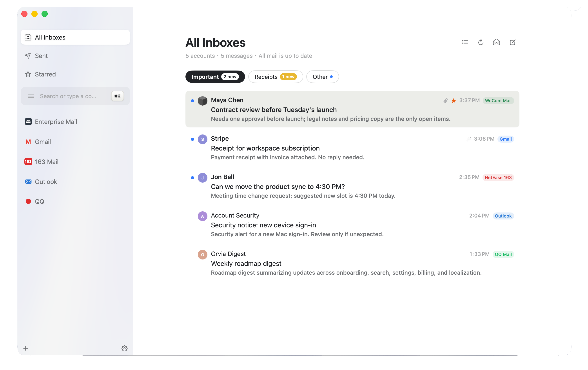The image size is (588, 370).
Task: Click Jon Bell's J avatar
Action: (x=202, y=178)
